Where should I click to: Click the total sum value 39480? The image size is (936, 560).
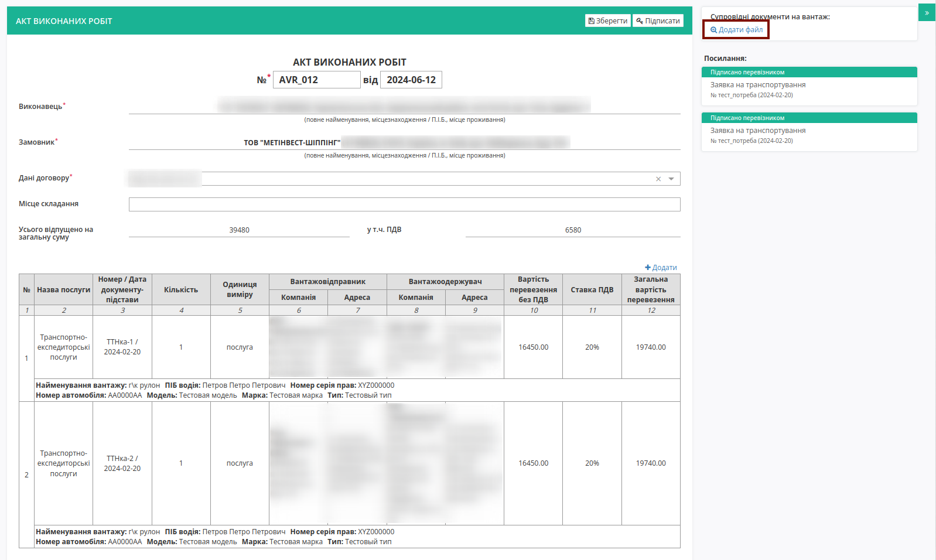(x=239, y=230)
